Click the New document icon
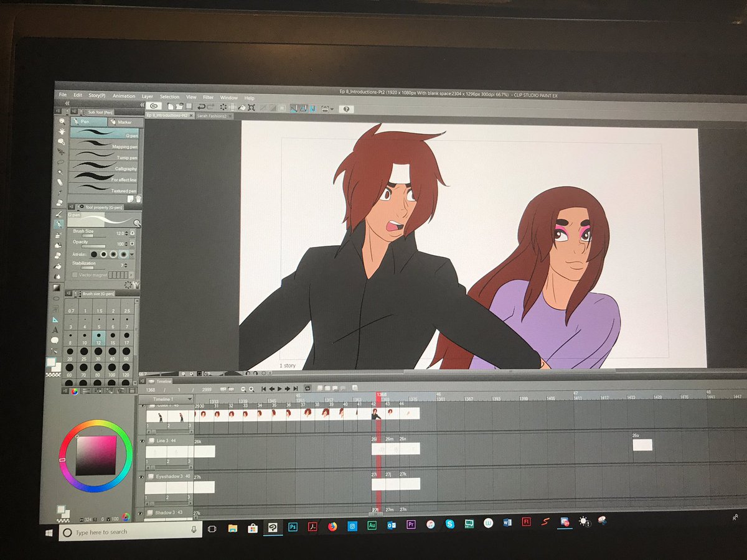This screenshot has height=560, width=747. click(169, 106)
